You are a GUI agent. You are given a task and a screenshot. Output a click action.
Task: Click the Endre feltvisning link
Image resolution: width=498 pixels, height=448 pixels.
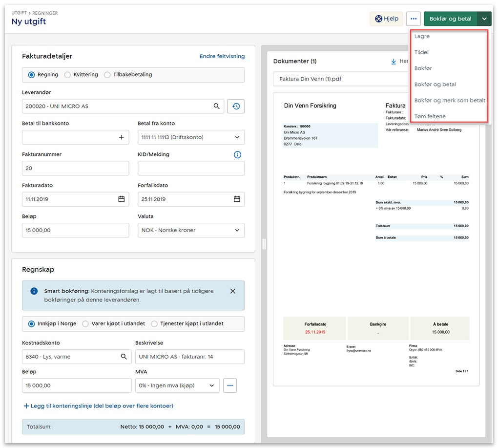(x=222, y=56)
